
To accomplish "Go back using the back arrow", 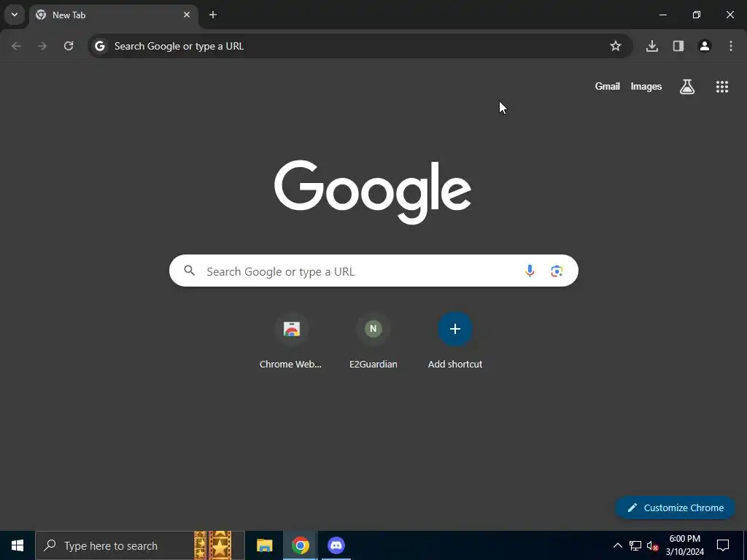I will pyautogui.click(x=16, y=46).
